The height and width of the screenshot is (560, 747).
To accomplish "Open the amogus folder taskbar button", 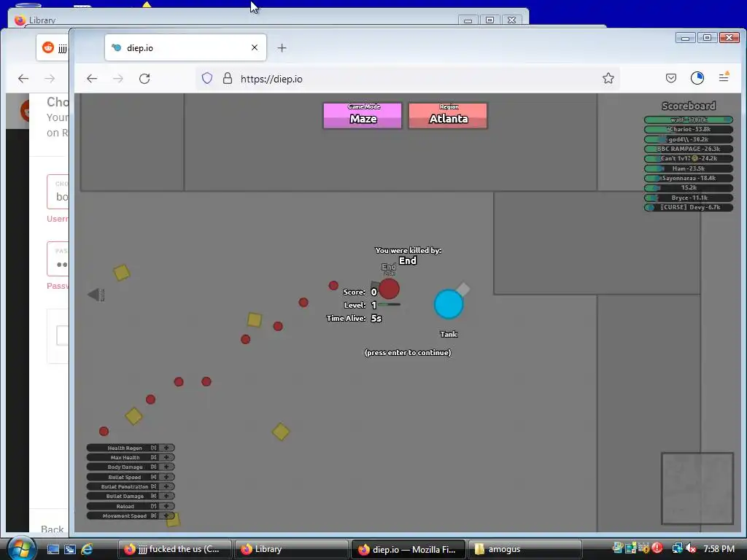I will 525,549.
